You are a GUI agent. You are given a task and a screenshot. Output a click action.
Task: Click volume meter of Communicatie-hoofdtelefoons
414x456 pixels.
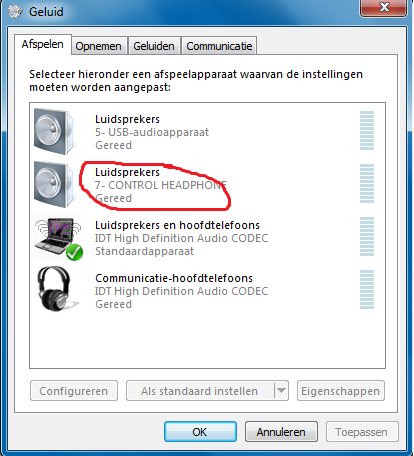(367, 290)
